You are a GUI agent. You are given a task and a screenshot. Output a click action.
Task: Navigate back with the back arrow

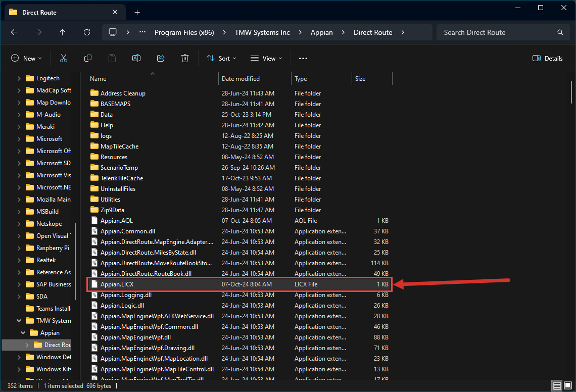click(x=14, y=32)
